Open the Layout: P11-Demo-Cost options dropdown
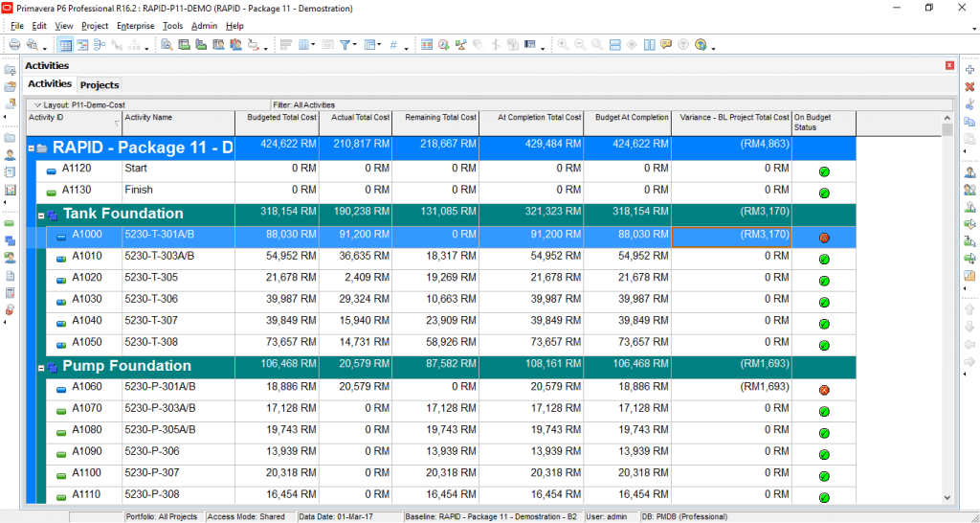The image size is (980, 523). click(37, 105)
